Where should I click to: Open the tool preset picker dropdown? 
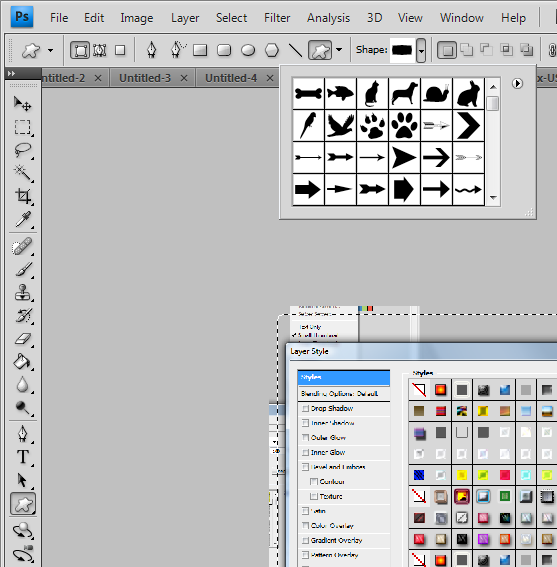pyautogui.click(x=51, y=50)
